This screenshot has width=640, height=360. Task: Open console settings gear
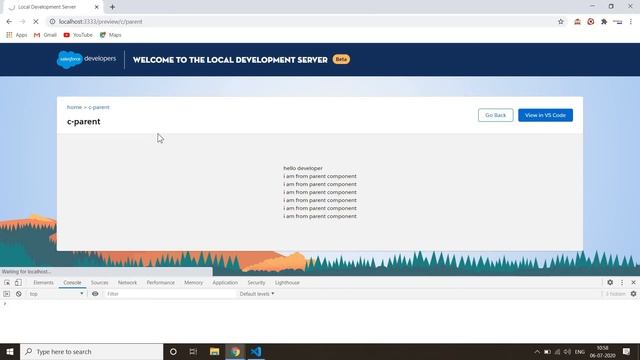click(633, 294)
